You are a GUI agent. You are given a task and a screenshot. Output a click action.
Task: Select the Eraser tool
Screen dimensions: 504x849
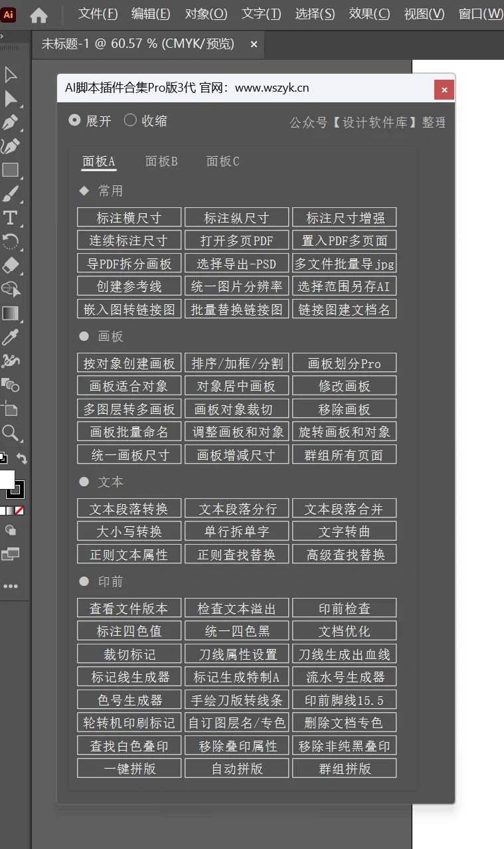pos(11,265)
